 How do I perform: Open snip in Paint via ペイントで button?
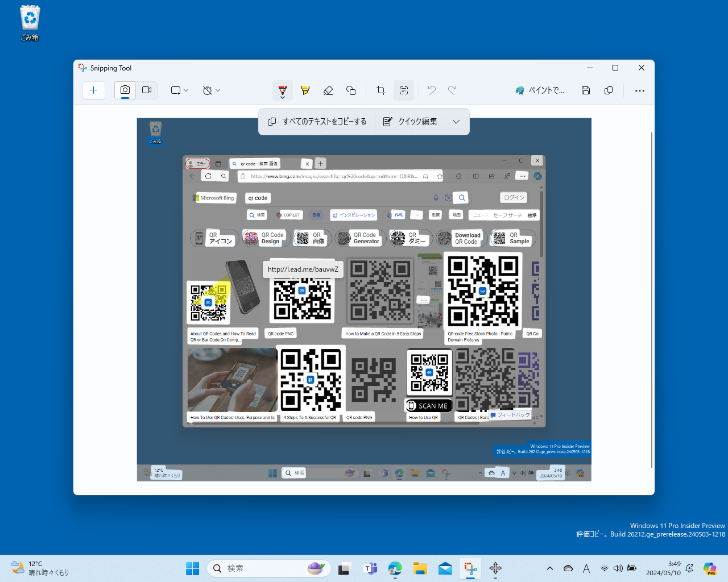(540, 90)
